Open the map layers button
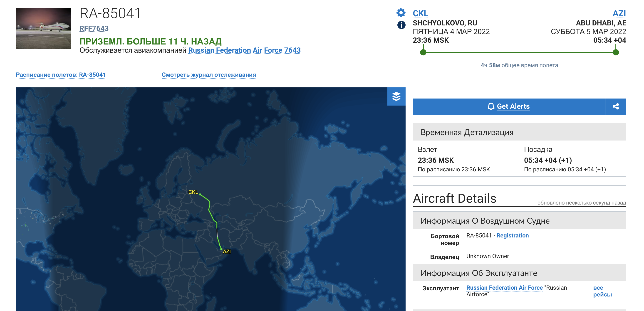644x311 pixels. [x=396, y=96]
